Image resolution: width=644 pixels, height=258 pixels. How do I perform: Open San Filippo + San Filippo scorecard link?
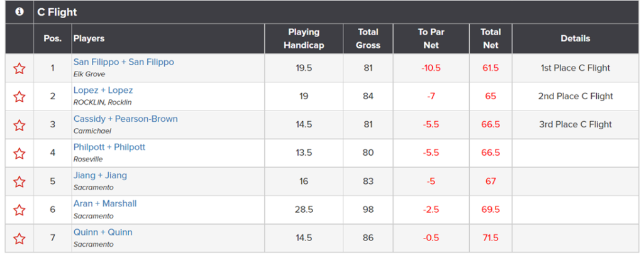coord(124,62)
